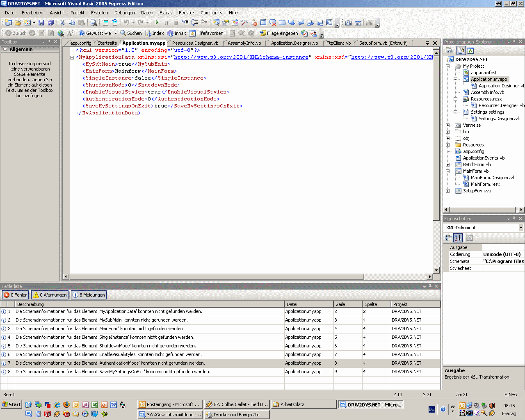525x420 pixels.
Task: Cut selection with scissors icon
Action: tap(62, 23)
